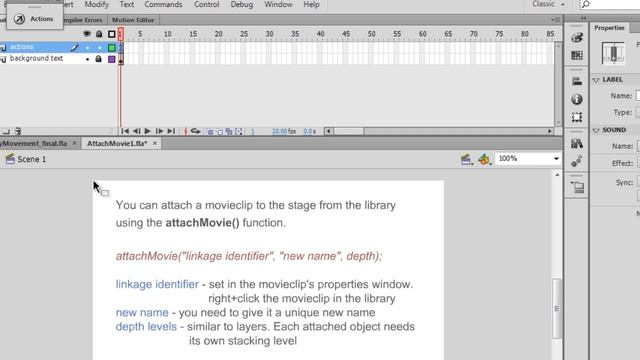Screen dimensions: 640x360
Task: Open the Text menu
Action: click(127, 4)
